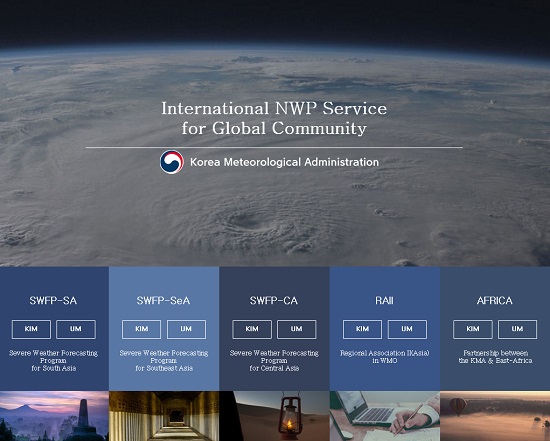Click the 'Korea Meteorological Administration' text
This screenshot has height=441, width=550.
[284, 162]
